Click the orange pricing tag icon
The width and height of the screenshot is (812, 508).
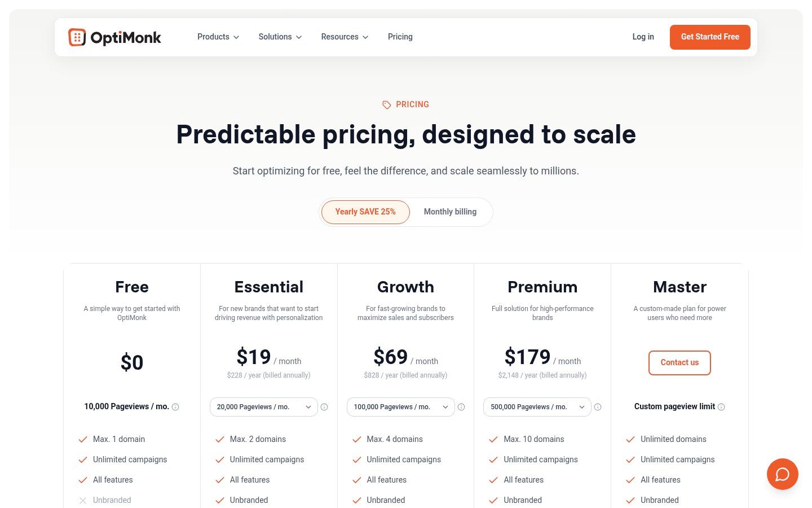[387, 104]
